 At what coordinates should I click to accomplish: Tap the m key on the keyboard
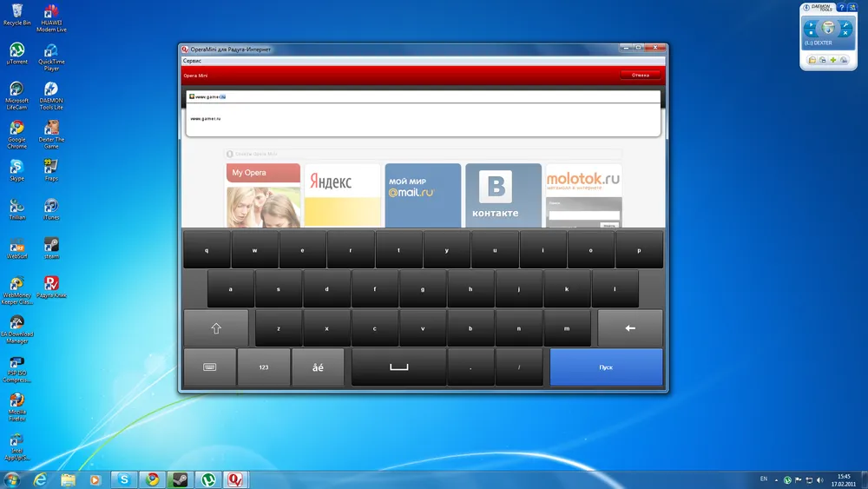(x=567, y=327)
